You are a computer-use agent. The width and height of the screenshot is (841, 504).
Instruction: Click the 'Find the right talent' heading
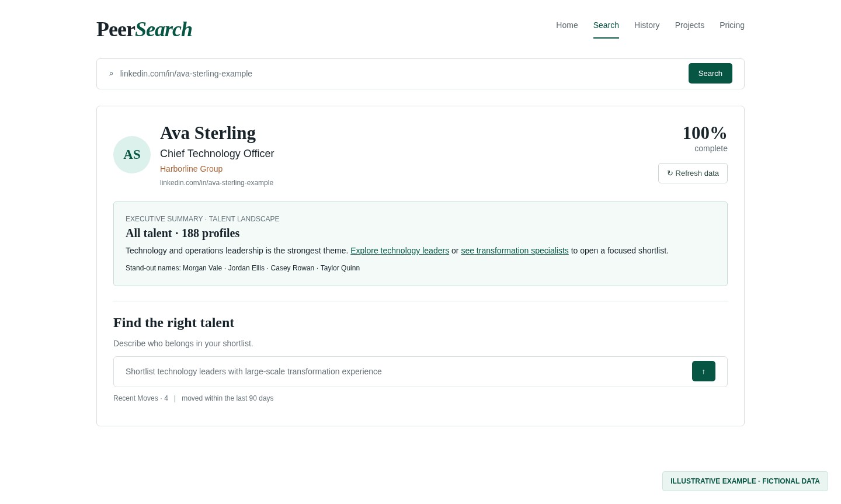(x=173, y=322)
